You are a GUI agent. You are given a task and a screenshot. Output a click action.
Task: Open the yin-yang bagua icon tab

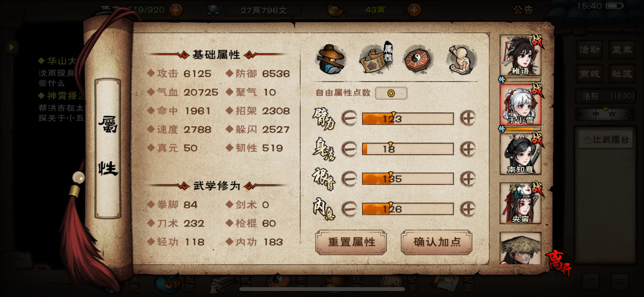coord(418,59)
